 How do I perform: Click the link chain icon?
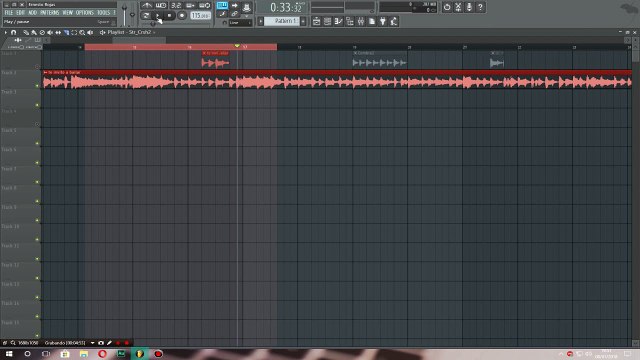click(235, 14)
